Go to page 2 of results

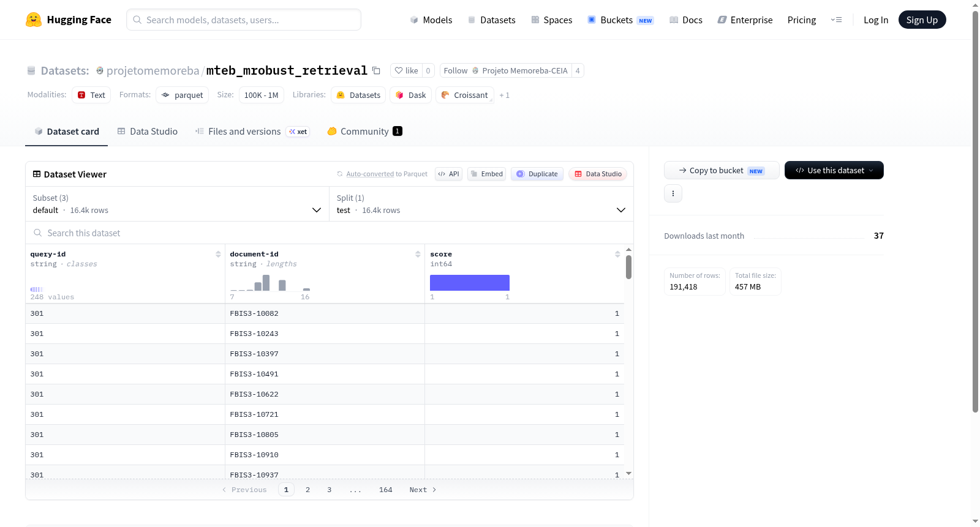point(307,490)
